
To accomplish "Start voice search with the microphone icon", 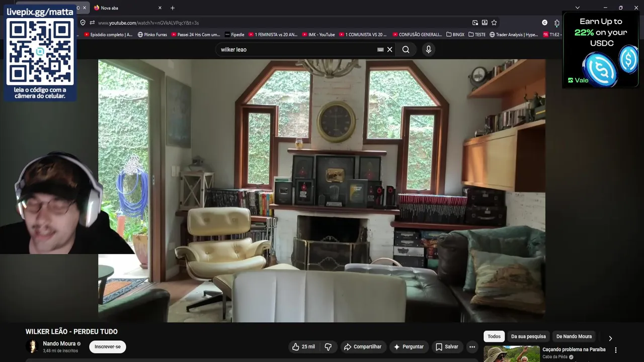I will point(429,49).
